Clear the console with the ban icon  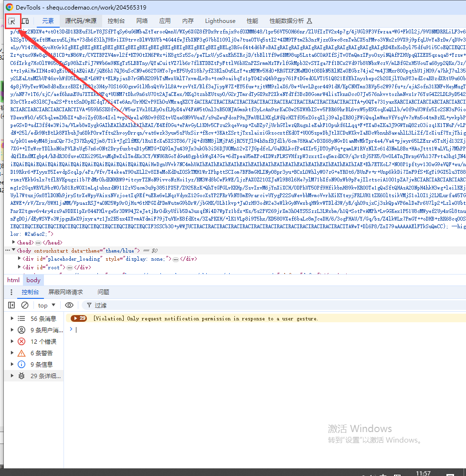click(x=25, y=305)
